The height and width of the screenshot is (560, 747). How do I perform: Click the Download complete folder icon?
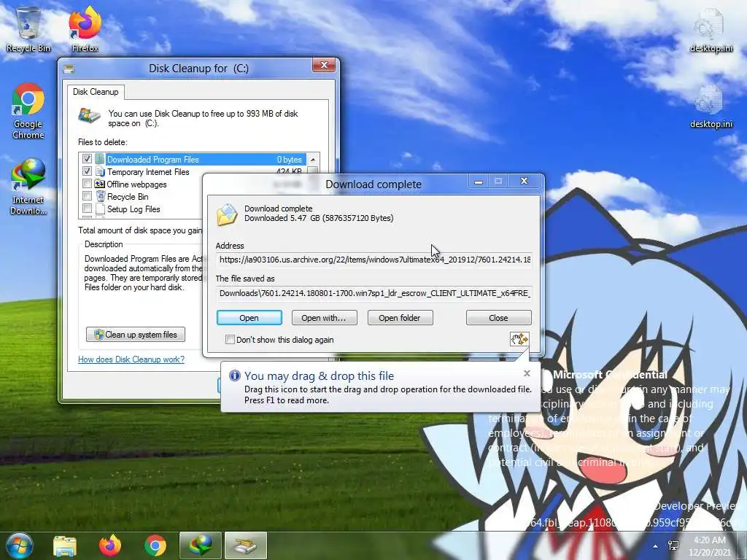[228, 215]
